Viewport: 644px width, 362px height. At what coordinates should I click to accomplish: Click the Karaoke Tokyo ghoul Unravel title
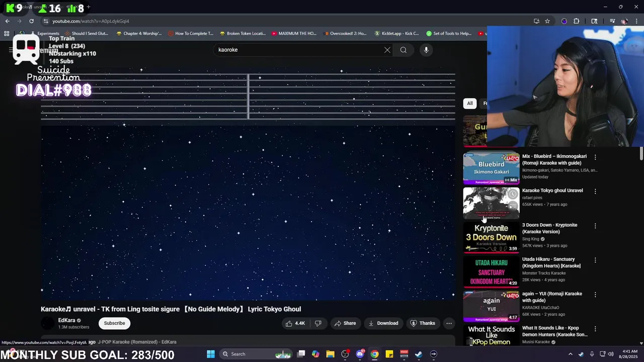[x=552, y=191]
